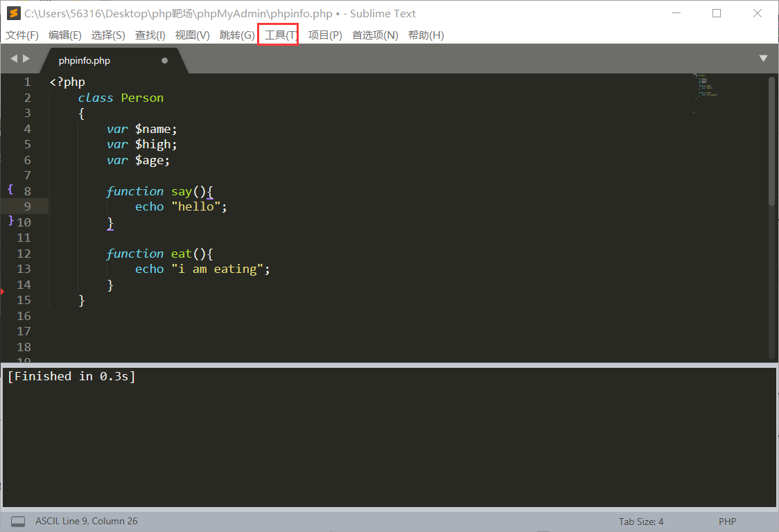
Task: Open Tab Size: 4 settings
Action: (641, 522)
